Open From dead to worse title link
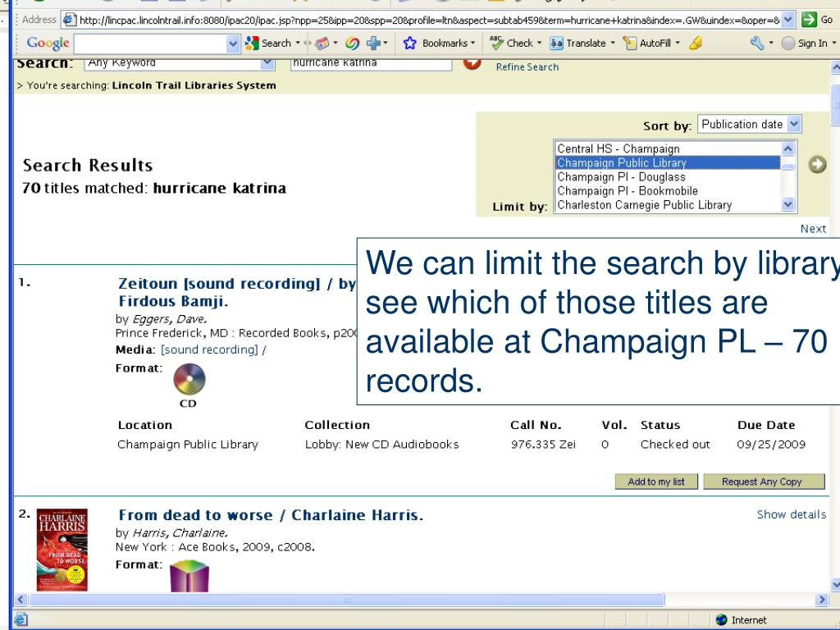This screenshot has width=840, height=630. point(271,515)
